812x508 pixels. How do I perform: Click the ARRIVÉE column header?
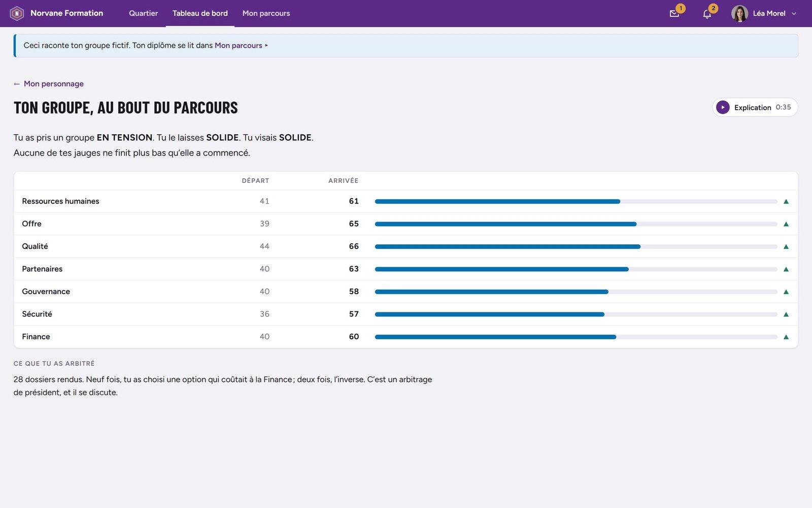343,181
